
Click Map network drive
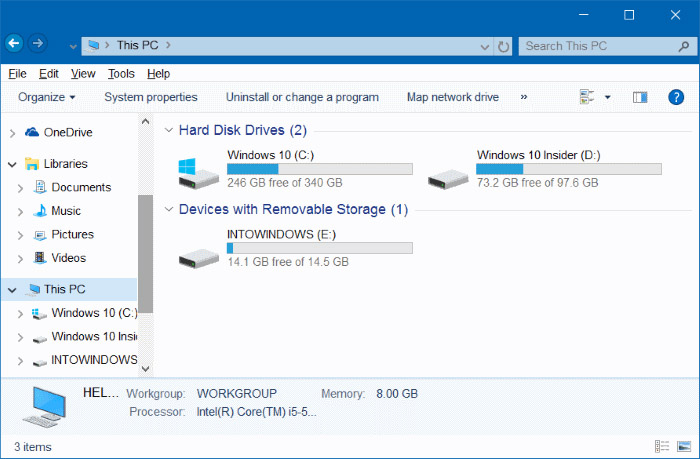pyautogui.click(x=453, y=97)
